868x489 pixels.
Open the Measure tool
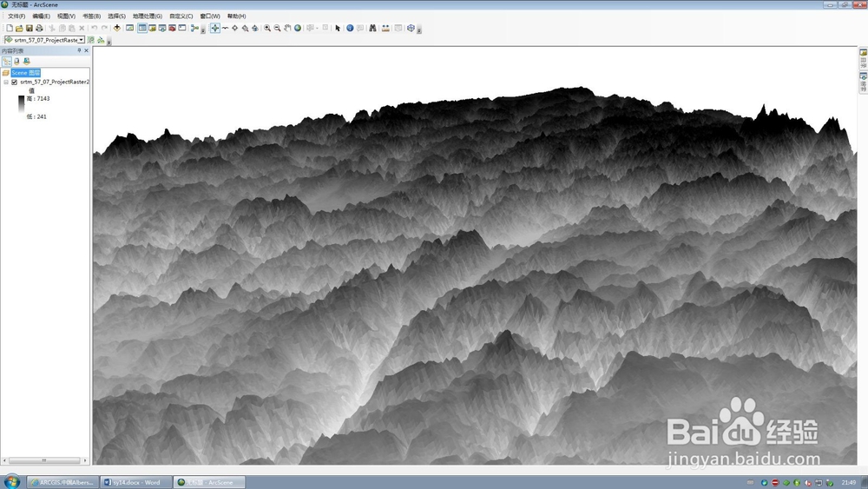coord(385,28)
